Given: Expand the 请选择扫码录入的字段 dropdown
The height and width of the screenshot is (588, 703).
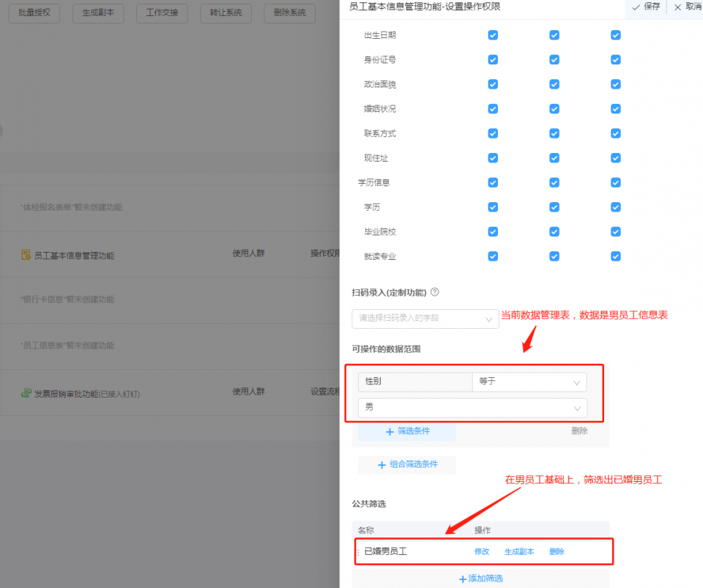Looking at the screenshot, I should click(x=425, y=319).
